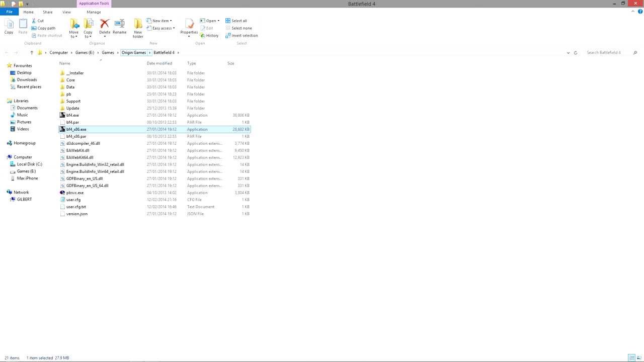Select the bf4.exe application icon
This screenshot has height=362, width=644.
coord(62,115)
